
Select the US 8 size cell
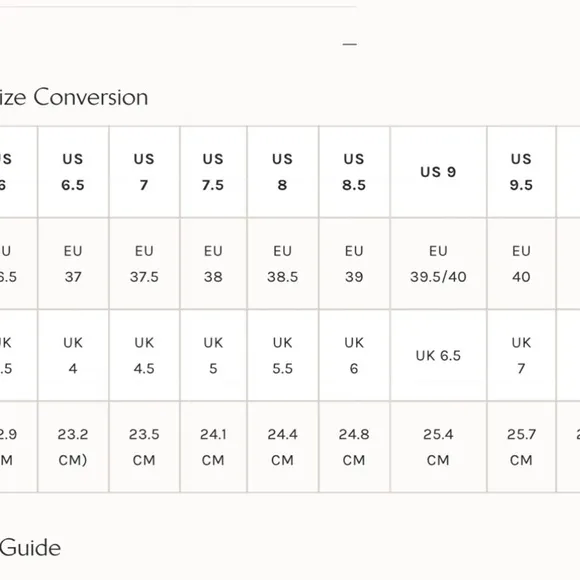[x=283, y=172]
